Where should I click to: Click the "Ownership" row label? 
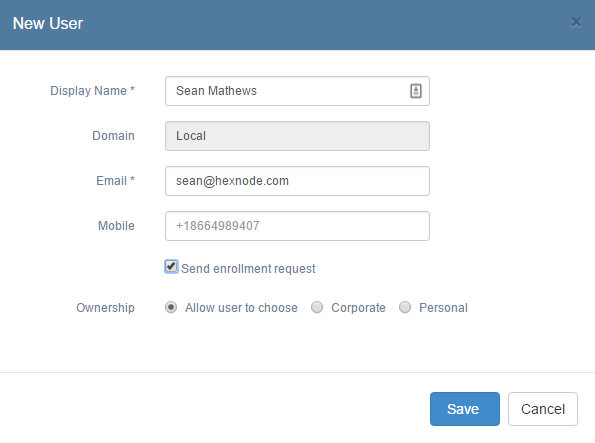click(105, 307)
